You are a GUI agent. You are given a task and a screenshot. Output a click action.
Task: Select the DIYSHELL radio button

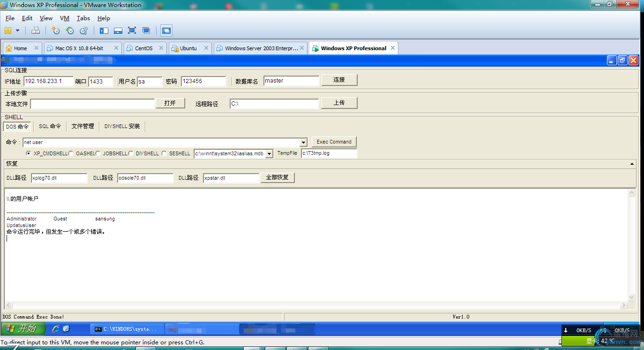[x=131, y=153]
